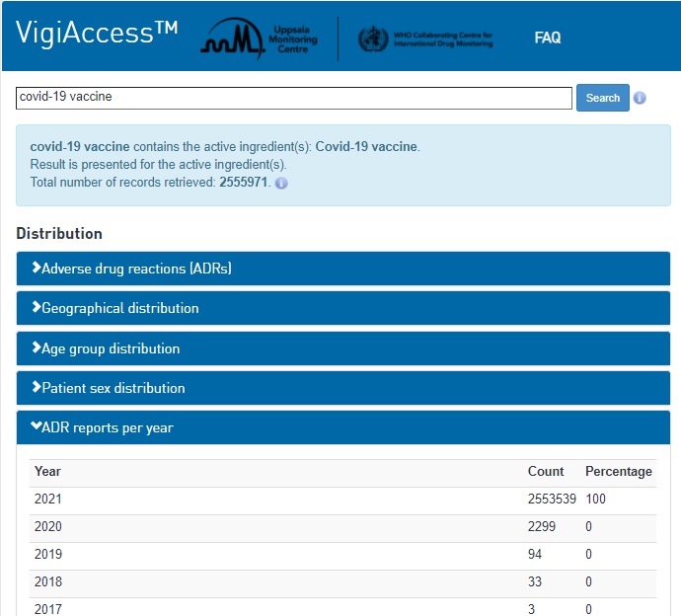Collapse ADR reports per year section
Image resolution: width=681 pixels, height=616 pixels.
(x=343, y=427)
